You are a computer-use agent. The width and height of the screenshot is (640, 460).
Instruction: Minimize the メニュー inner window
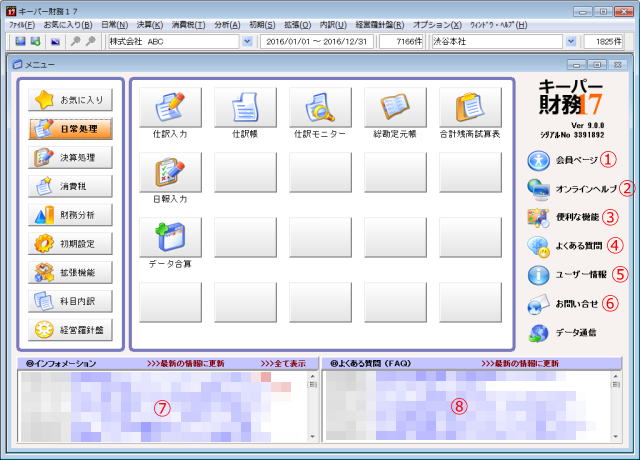[576, 65]
